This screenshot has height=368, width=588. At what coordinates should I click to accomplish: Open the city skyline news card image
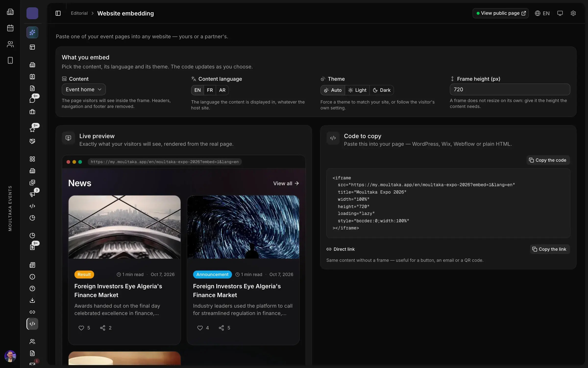124,227
